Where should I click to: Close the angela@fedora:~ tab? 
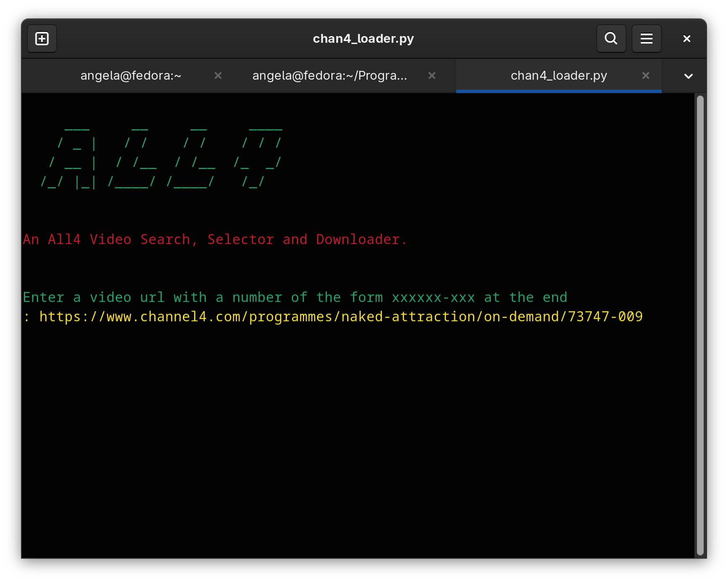click(218, 75)
